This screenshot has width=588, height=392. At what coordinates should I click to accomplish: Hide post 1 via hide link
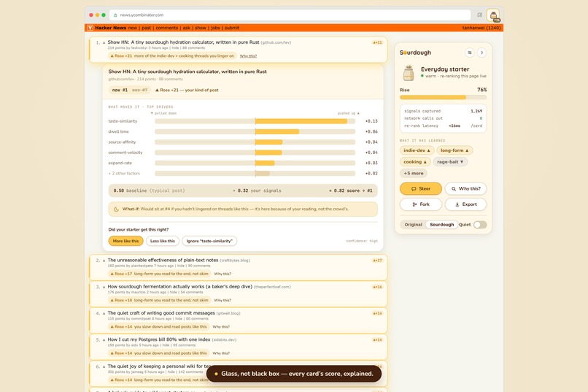pos(175,48)
